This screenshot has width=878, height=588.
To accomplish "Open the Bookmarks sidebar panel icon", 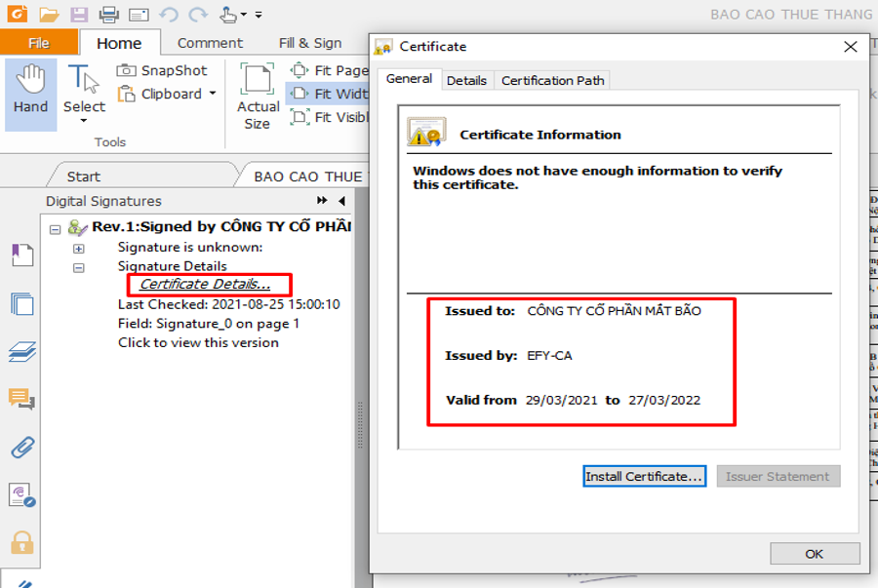I will (x=22, y=255).
